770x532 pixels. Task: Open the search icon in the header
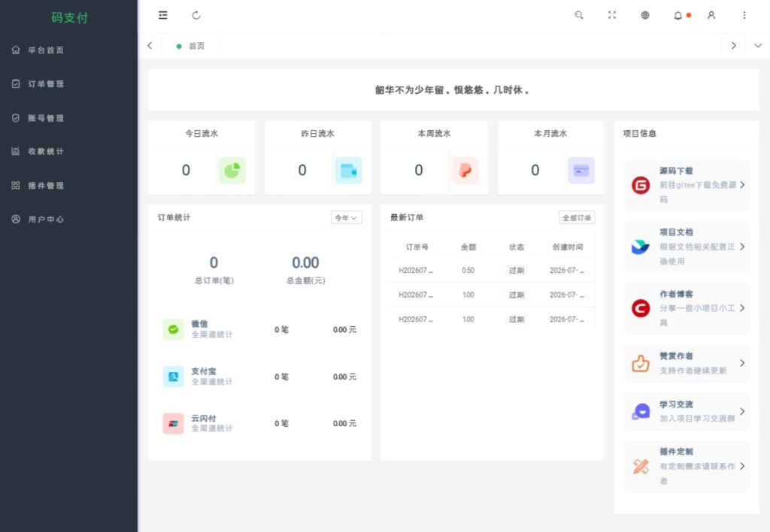point(579,15)
